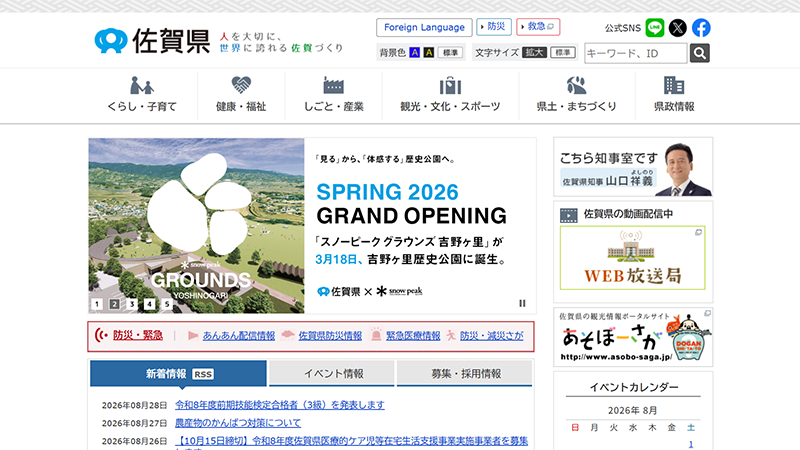Open こちら知事室です banner
Viewport: 800px width, 450px height.
tap(633, 167)
